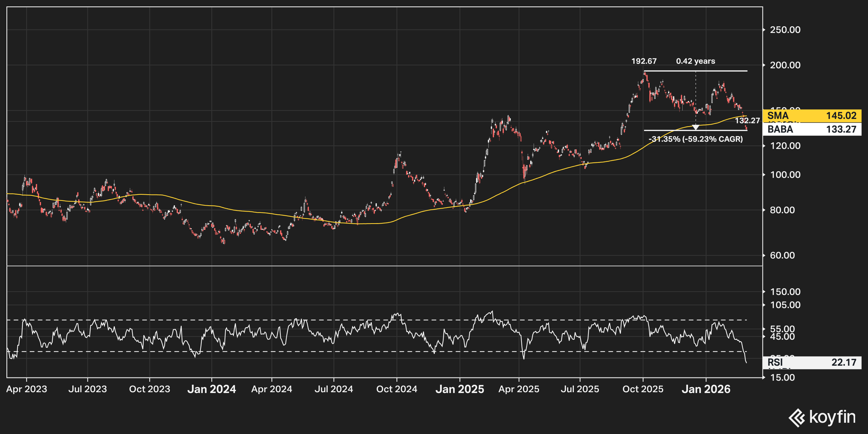Screen dimensions: 868x434
Task: Click the down arrowhead on the measurement tool
Action: tap(695, 127)
